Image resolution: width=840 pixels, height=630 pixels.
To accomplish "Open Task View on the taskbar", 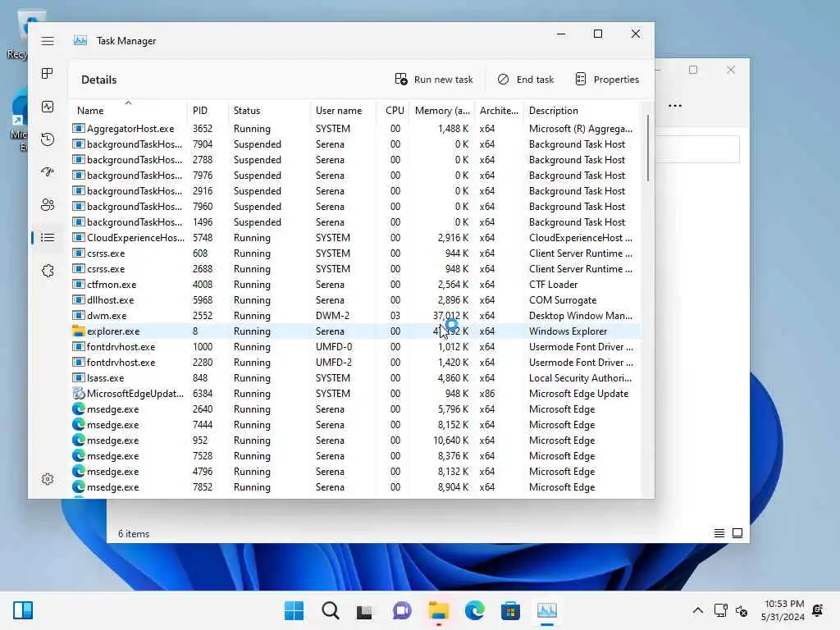I will (x=364, y=610).
